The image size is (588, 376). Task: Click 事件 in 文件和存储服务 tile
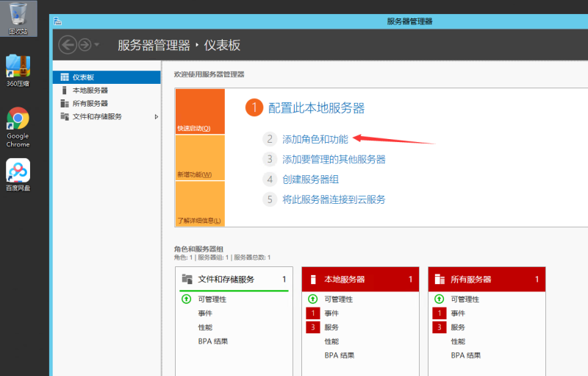pos(205,313)
